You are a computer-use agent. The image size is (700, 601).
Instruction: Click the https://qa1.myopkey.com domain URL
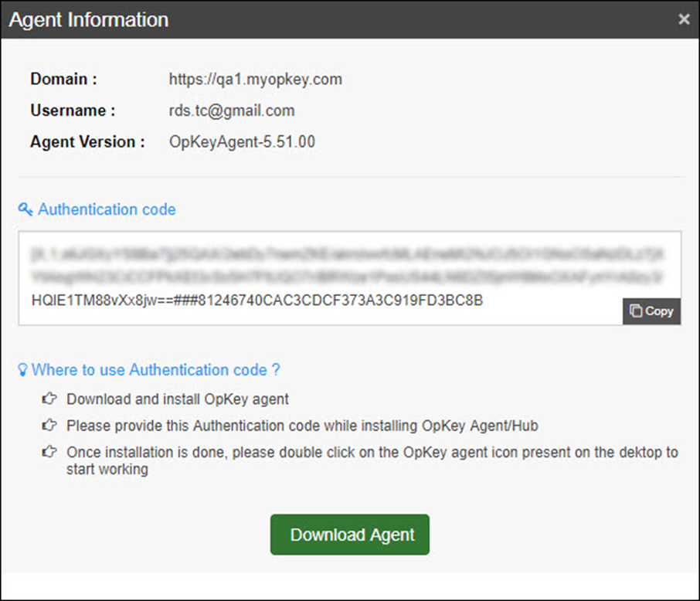[255, 79]
